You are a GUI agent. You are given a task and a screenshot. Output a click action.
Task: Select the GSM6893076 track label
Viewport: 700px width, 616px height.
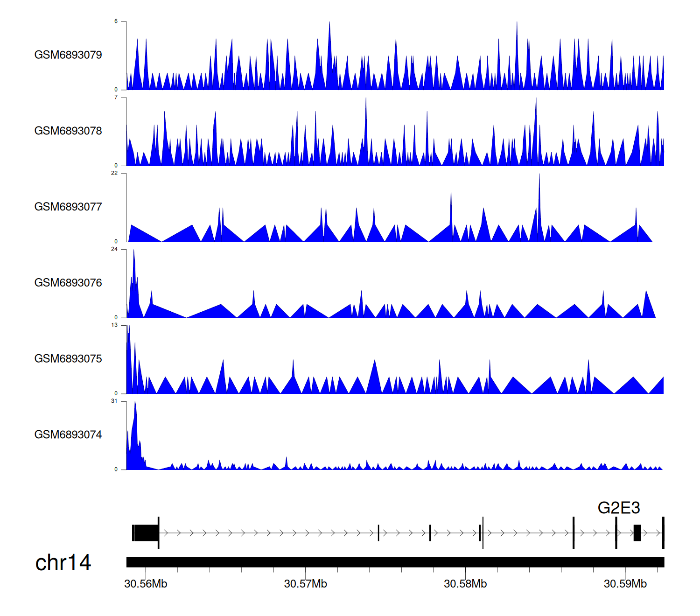click(x=68, y=283)
